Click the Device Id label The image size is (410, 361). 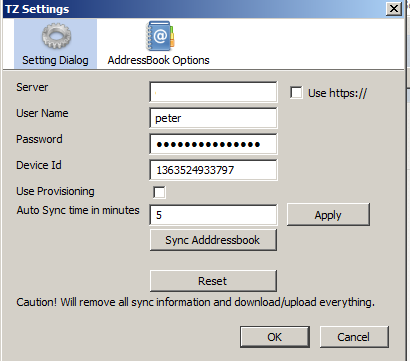point(39,165)
